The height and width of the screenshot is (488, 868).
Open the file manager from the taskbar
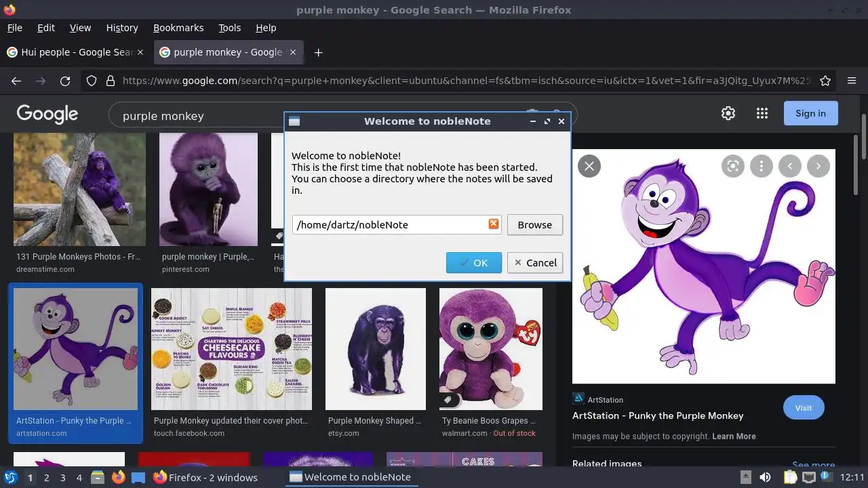(98, 478)
